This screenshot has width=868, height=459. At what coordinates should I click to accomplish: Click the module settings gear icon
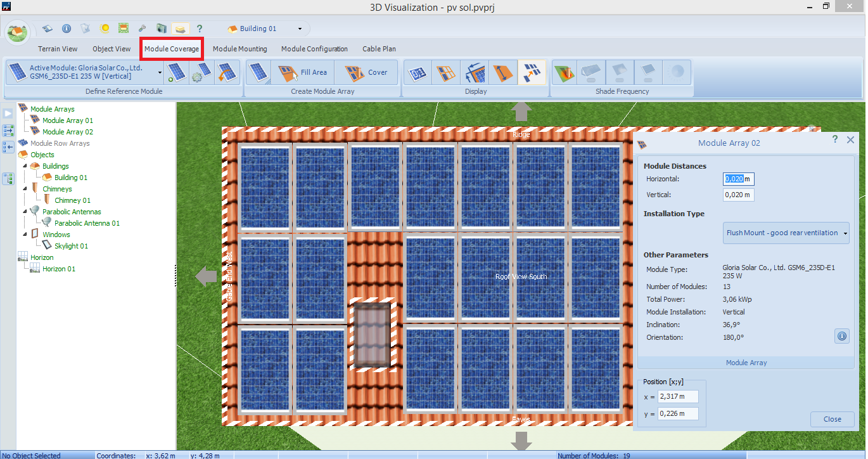click(201, 72)
